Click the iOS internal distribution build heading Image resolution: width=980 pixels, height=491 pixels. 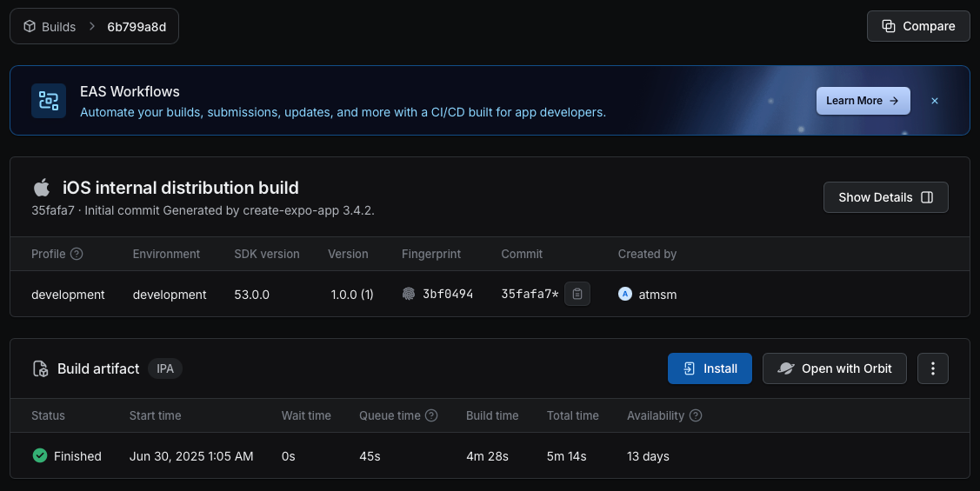[x=181, y=188]
